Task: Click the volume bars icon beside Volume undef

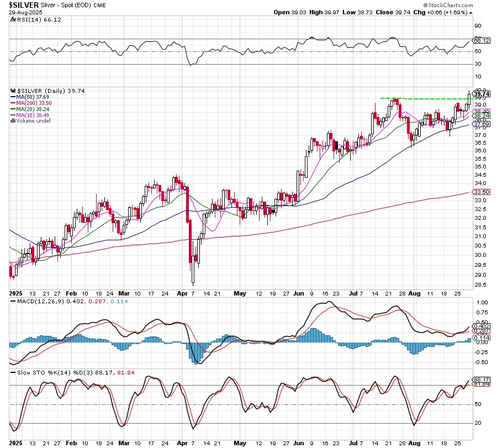Action: (x=13, y=121)
